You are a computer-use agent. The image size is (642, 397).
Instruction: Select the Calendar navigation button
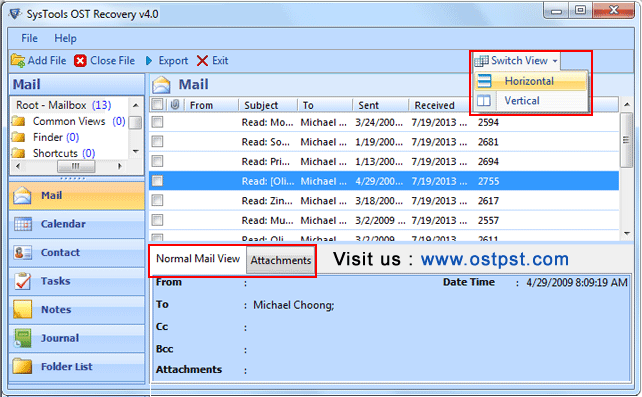coord(77,224)
